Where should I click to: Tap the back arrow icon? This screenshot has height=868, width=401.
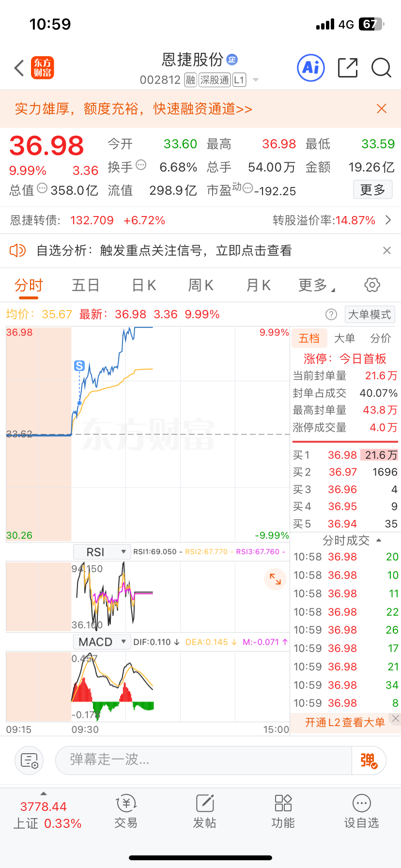point(19,68)
